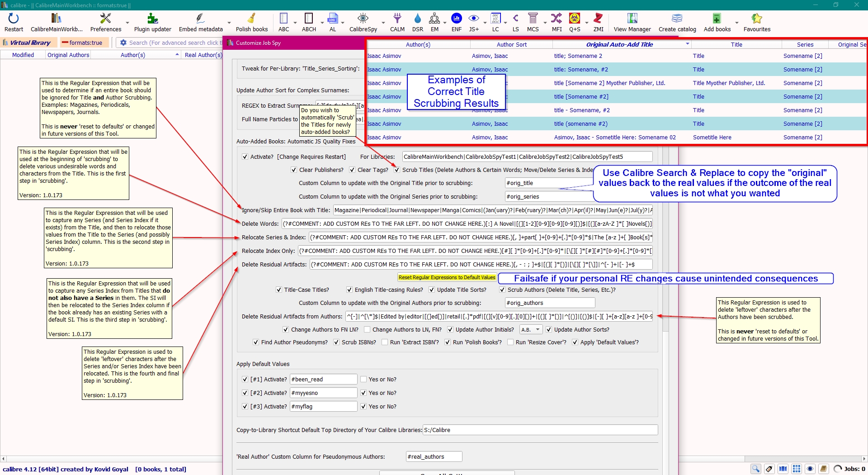
Task: Toggle the 'Clear Tags?' checkbox
Action: 352,170
